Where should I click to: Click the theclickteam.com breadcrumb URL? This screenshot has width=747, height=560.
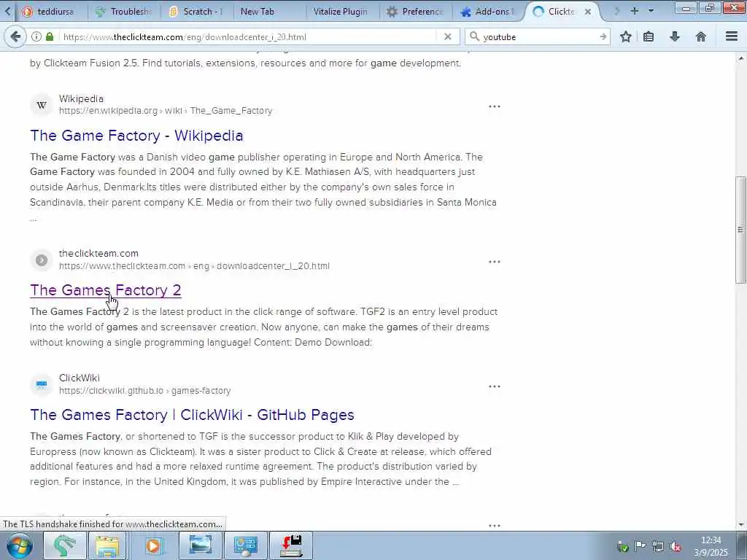coord(194,266)
